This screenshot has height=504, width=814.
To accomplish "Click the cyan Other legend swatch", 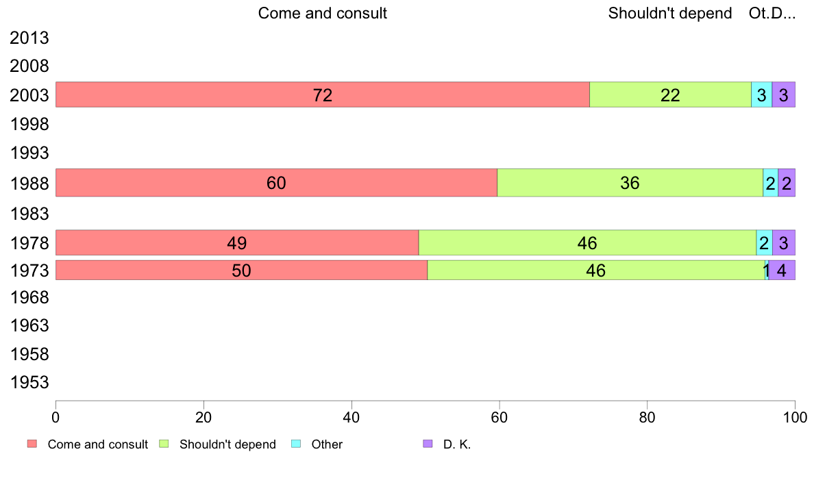I will [296, 444].
